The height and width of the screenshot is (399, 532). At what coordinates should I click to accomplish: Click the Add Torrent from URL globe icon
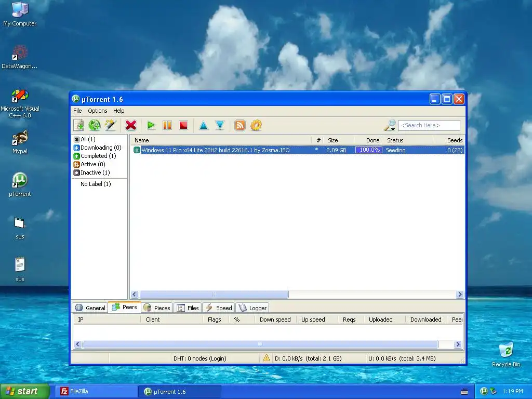coord(95,125)
